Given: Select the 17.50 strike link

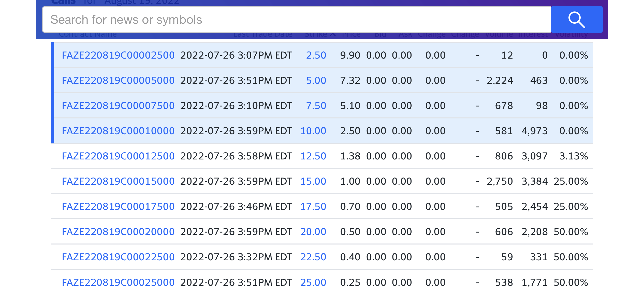Looking at the screenshot, I should point(313,207).
